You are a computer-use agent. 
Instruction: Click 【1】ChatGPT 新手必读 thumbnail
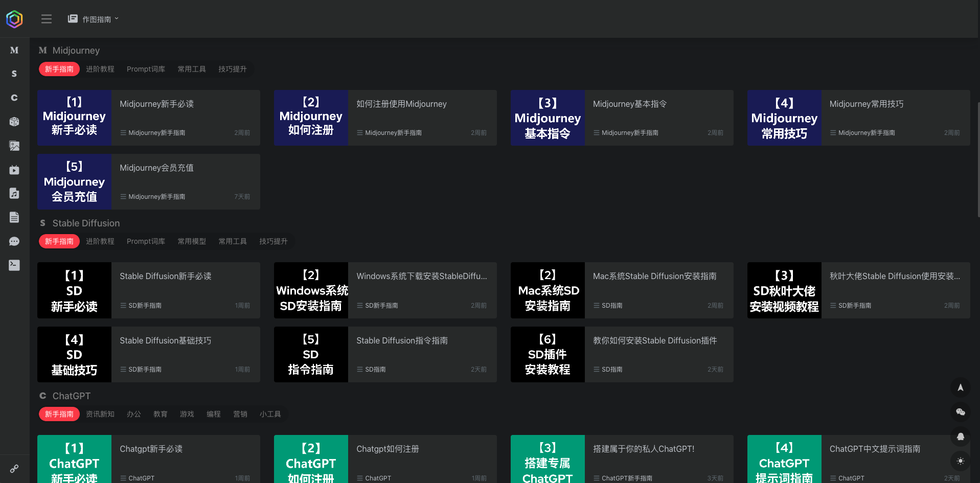click(74, 459)
